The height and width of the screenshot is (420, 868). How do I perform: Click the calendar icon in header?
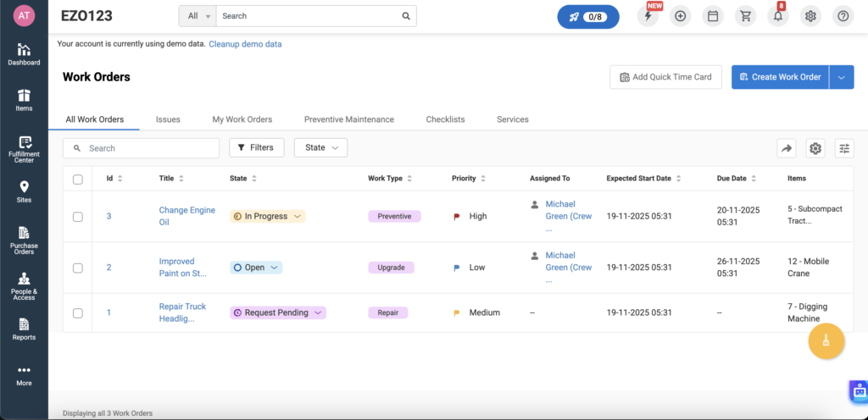click(713, 16)
